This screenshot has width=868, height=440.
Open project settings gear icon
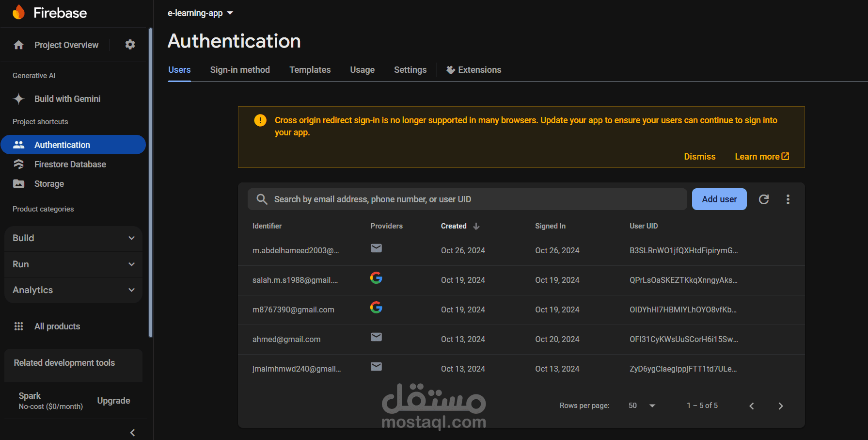point(130,45)
